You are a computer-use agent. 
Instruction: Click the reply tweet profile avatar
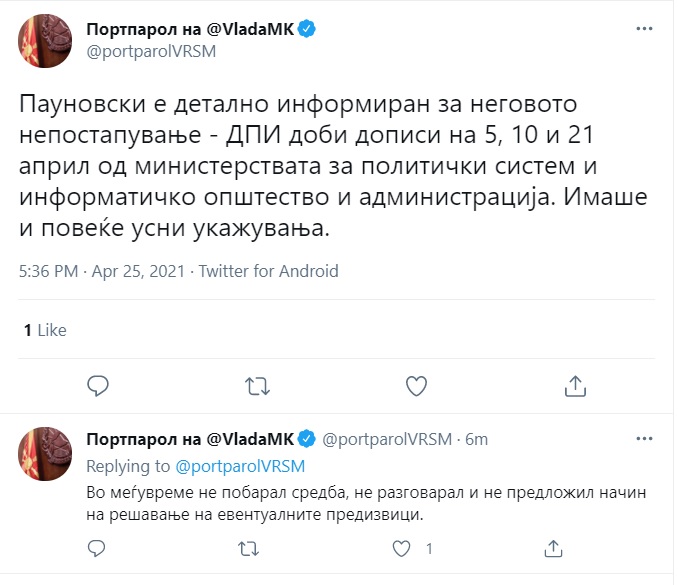[x=45, y=454]
